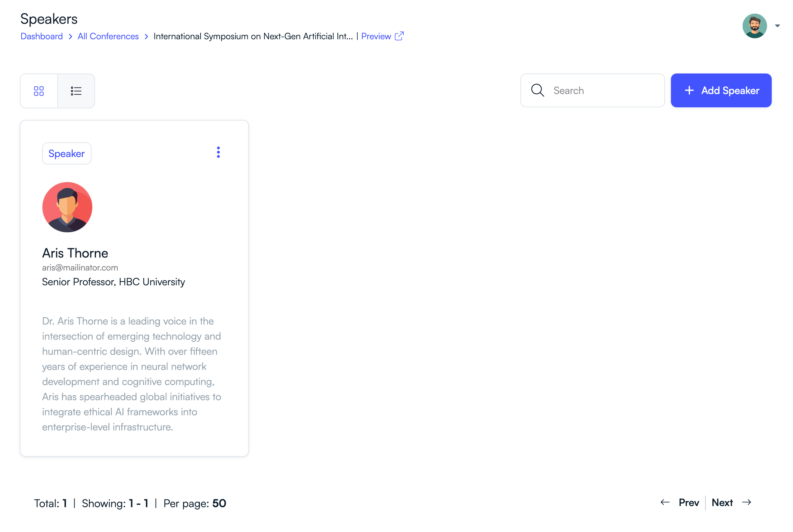The height and width of the screenshot is (532, 793).
Task: Click the left arrow pagination icon
Action: [x=665, y=502]
